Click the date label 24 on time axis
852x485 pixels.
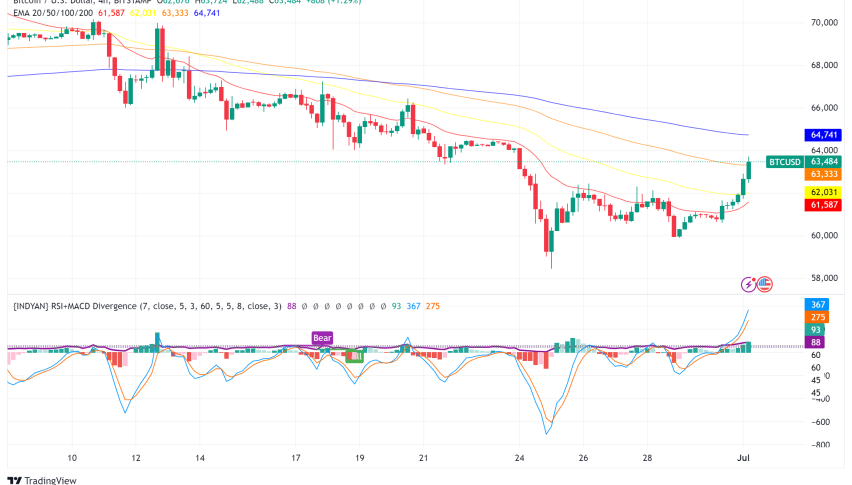coord(519,458)
